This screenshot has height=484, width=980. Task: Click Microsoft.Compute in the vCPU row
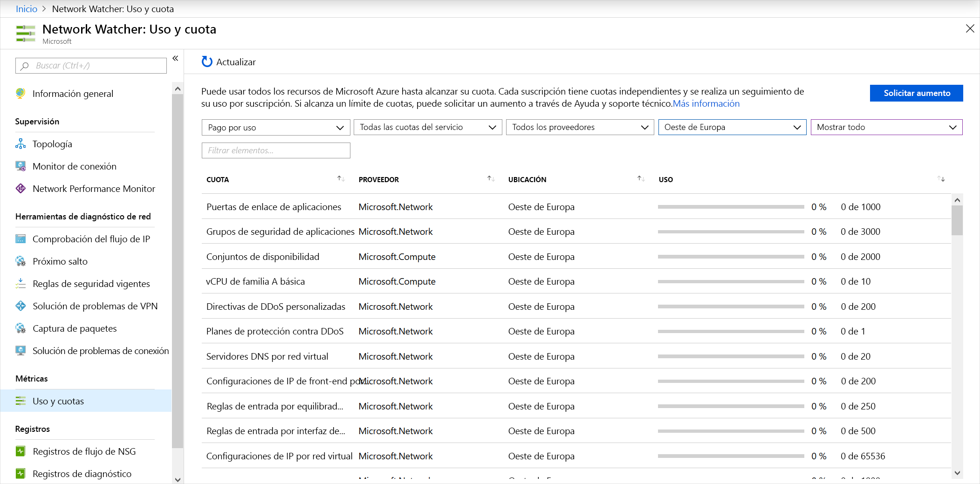(397, 281)
